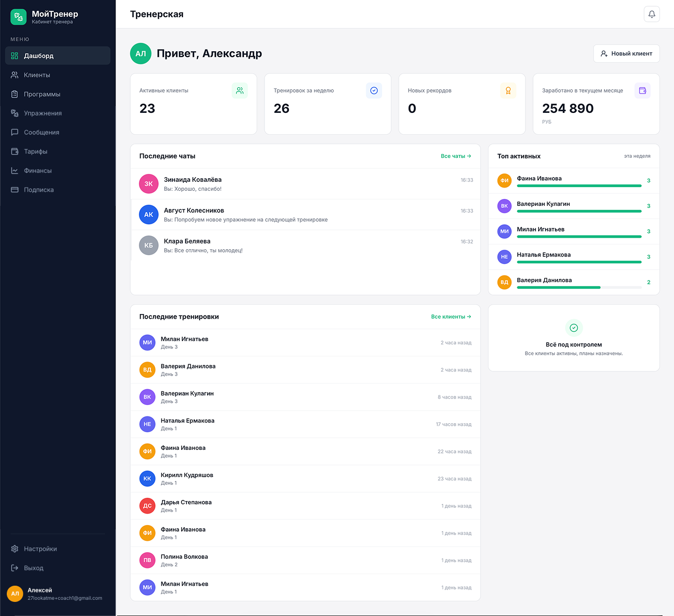Click the МойТренер logo icon

pyautogui.click(x=18, y=17)
